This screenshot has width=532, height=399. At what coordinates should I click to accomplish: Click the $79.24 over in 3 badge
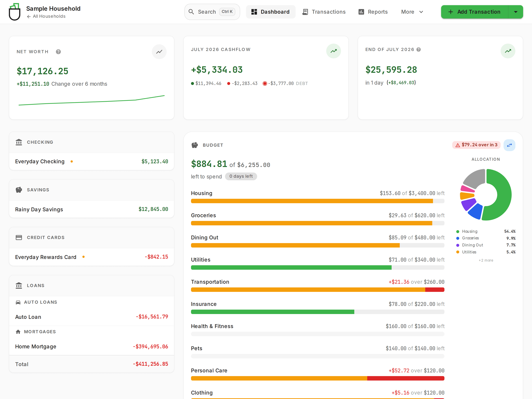point(476,145)
